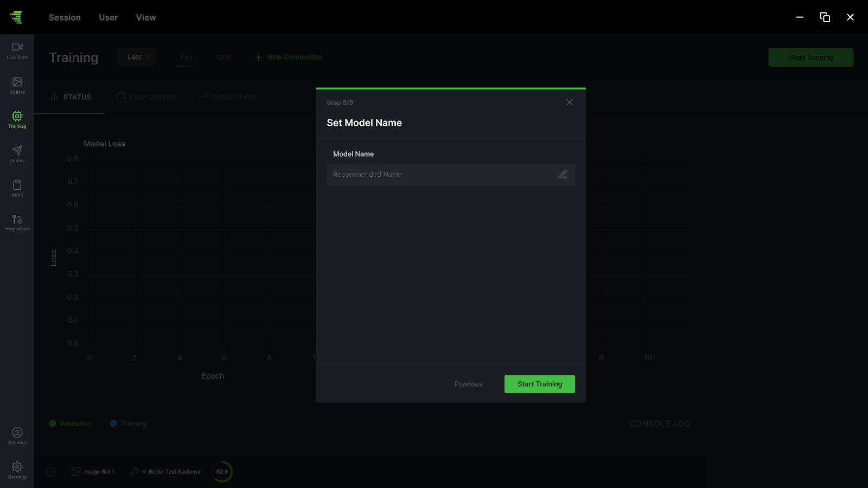
Task: Click the Berlin Test Backend status label
Action: coord(175,472)
